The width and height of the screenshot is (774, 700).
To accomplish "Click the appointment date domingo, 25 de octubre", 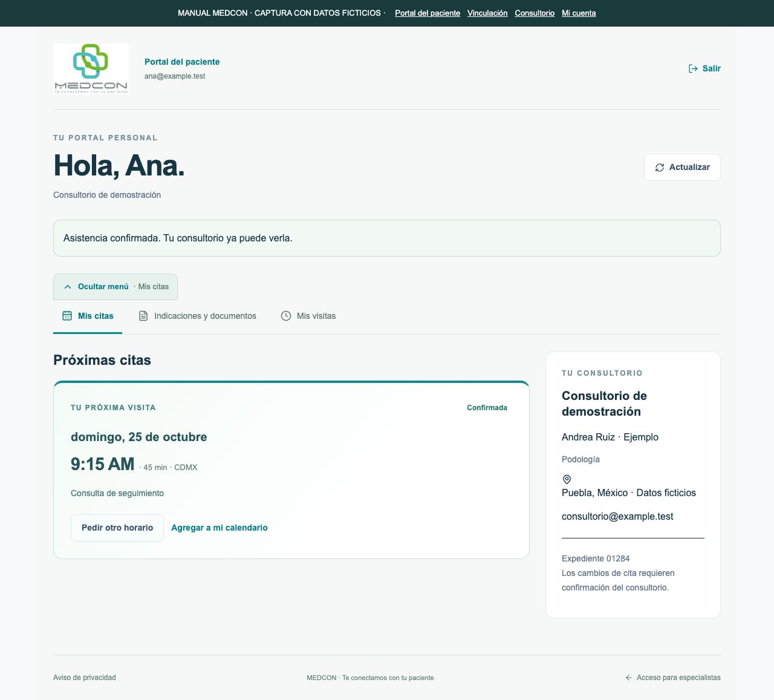I will tap(139, 437).
